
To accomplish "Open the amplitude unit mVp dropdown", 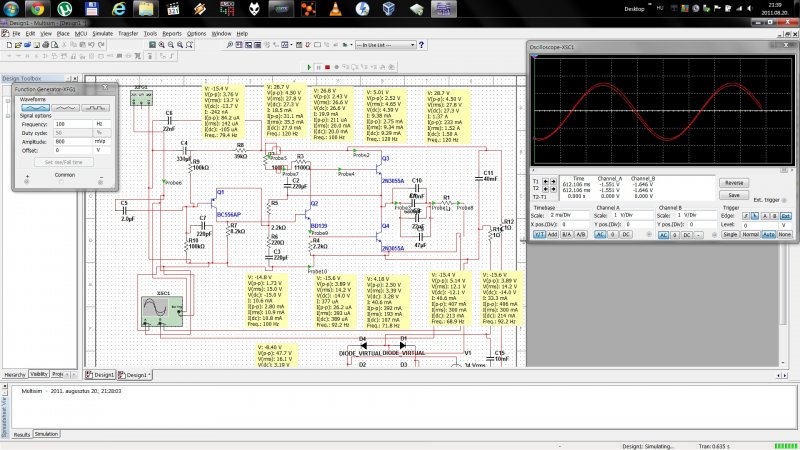I will [99, 141].
